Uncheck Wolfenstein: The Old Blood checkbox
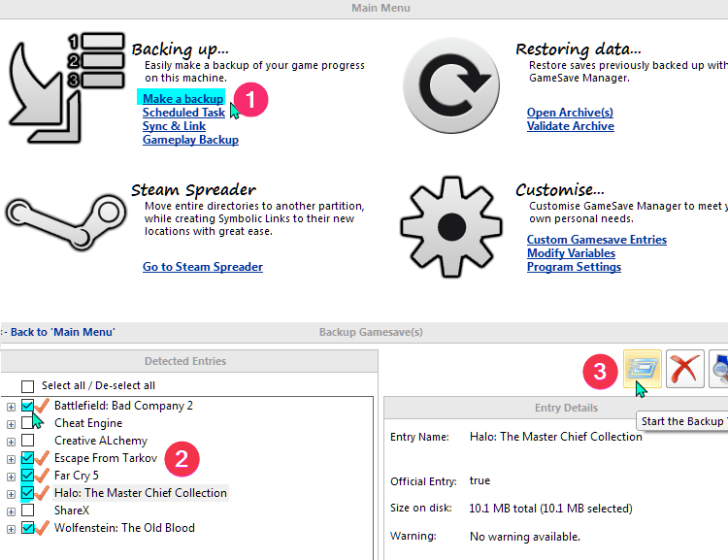 (x=28, y=528)
